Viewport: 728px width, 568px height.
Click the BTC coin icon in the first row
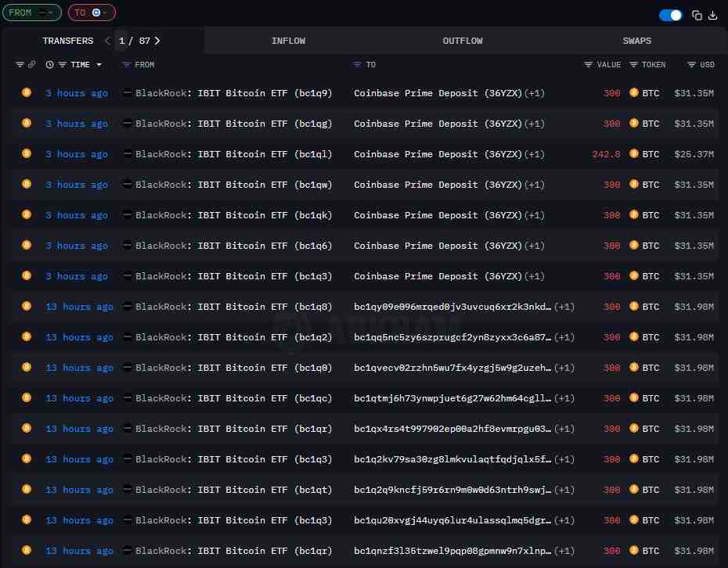(x=633, y=92)
